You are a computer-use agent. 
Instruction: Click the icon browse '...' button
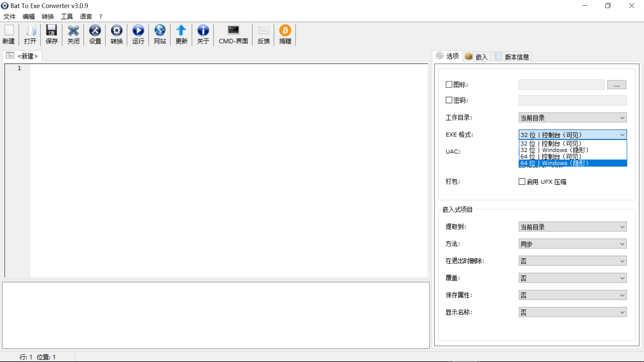(x=616, y=85)
